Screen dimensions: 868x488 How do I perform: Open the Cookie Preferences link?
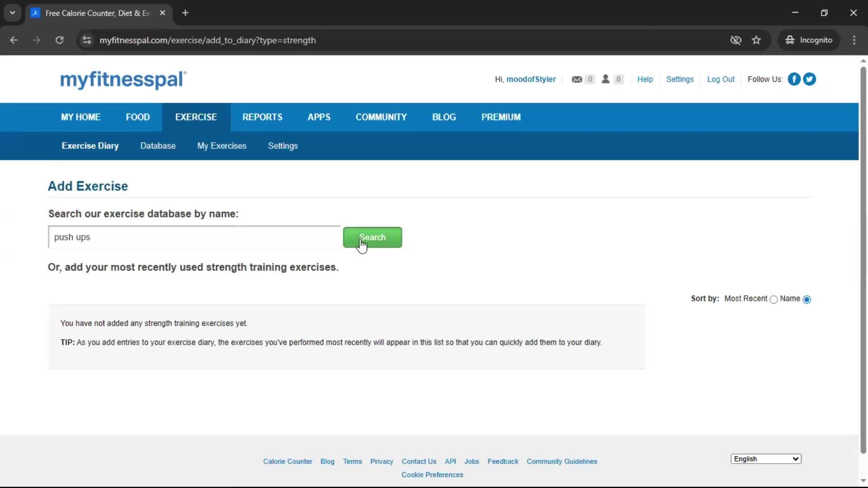[432, 475]
